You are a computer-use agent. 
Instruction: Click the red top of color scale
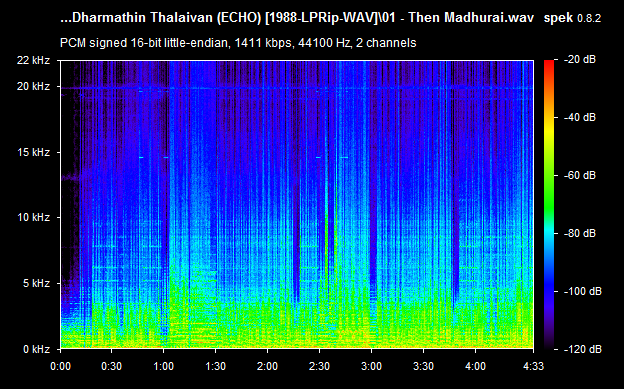click(549, 63)
